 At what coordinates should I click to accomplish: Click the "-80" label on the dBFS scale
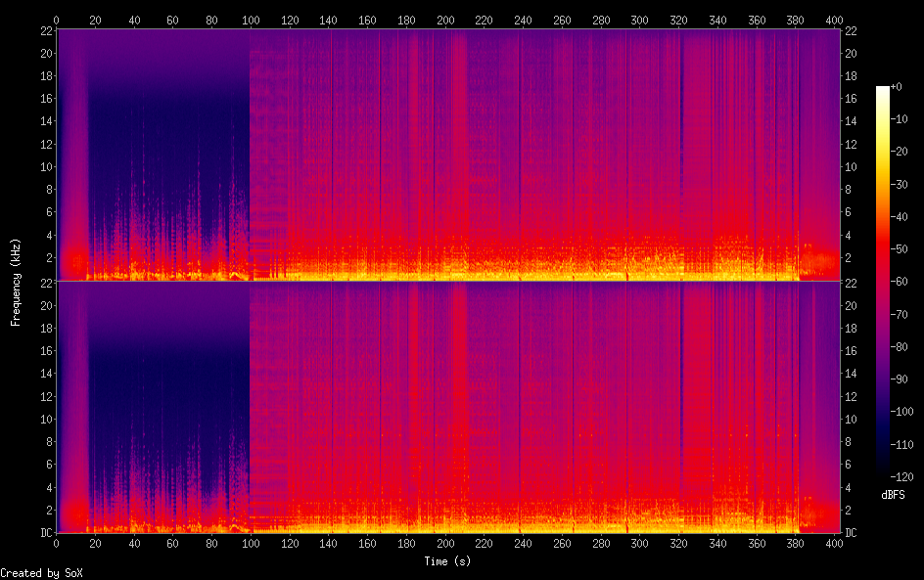coord(899,347)
